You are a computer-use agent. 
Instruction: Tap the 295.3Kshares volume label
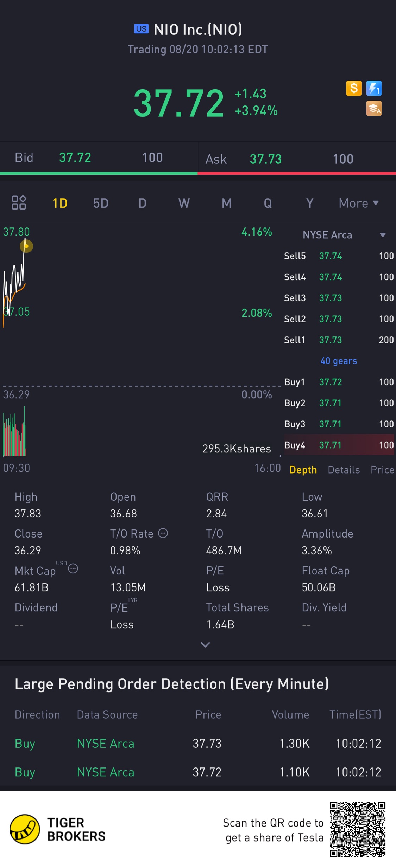(237, 449)
